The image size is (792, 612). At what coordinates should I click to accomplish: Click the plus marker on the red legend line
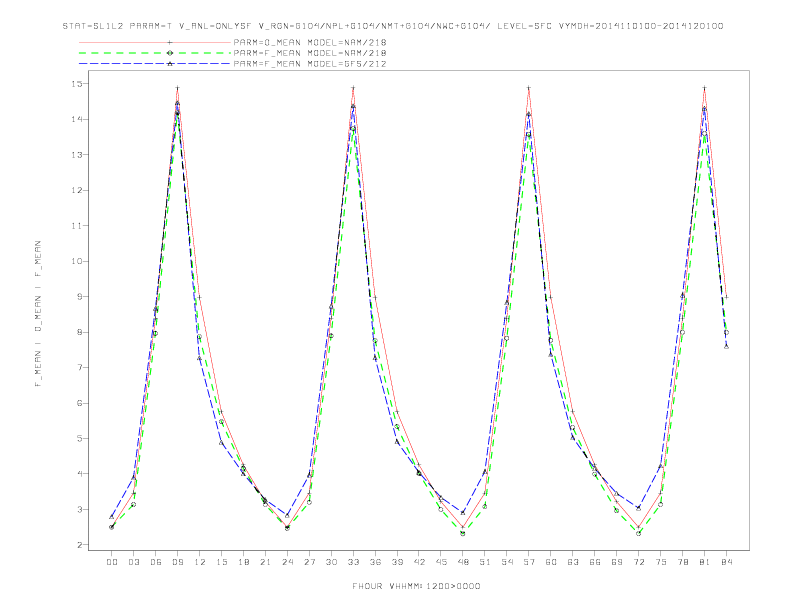click(170, 42)
